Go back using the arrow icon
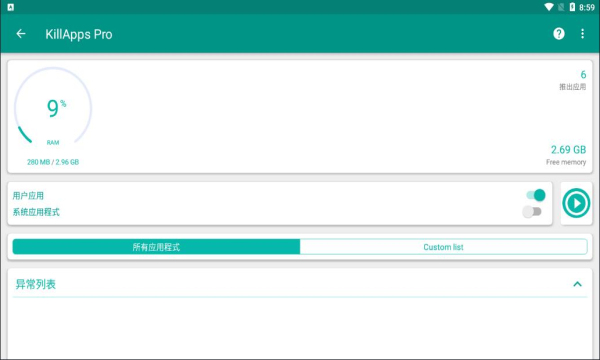This screenshot has height=360, width=600. 21,34
